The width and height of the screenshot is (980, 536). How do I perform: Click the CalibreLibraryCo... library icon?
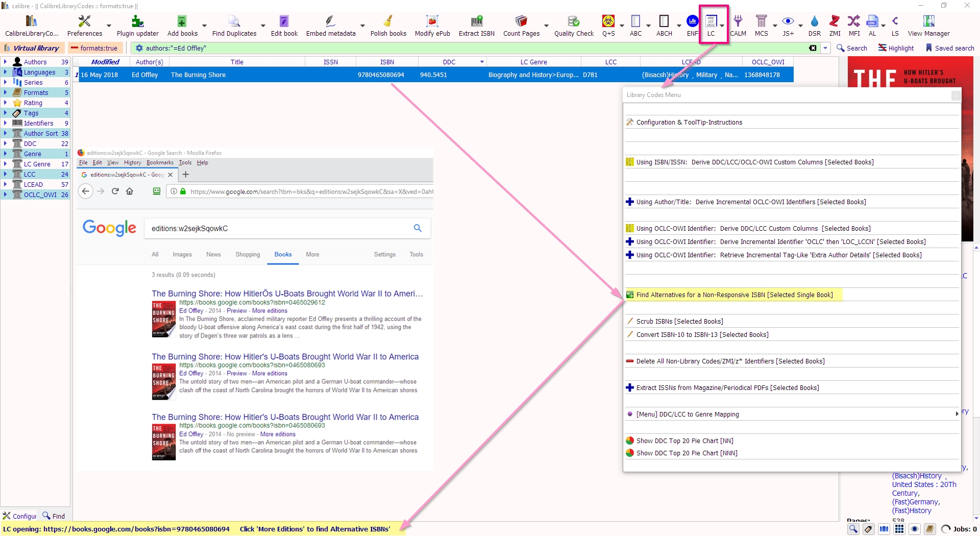pos(32,26)
